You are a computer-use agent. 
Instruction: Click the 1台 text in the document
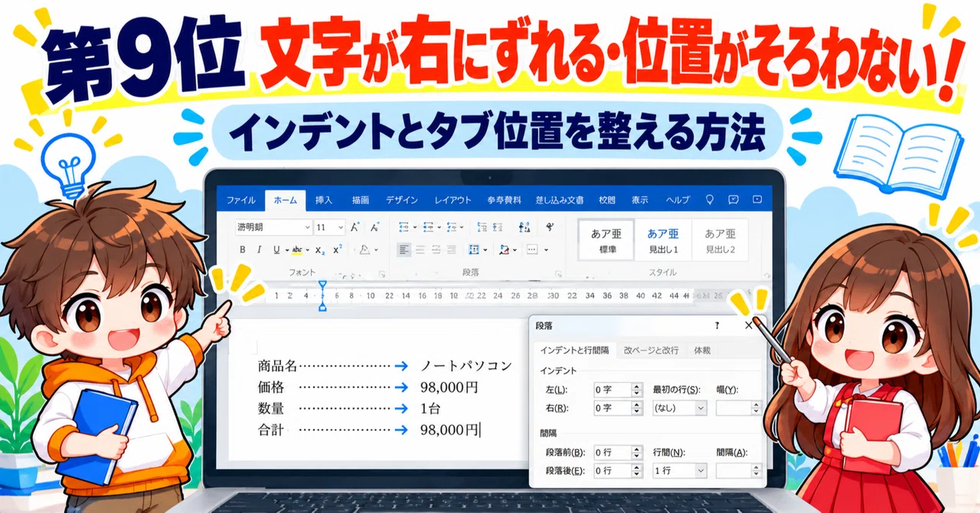pyautogui.click(x=430, y=409)
